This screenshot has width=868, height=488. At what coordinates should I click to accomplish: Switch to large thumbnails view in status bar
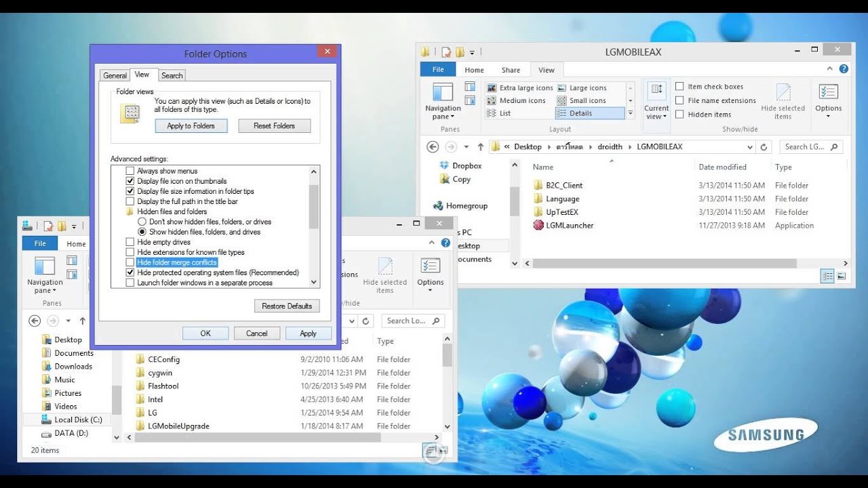[842, 276]
